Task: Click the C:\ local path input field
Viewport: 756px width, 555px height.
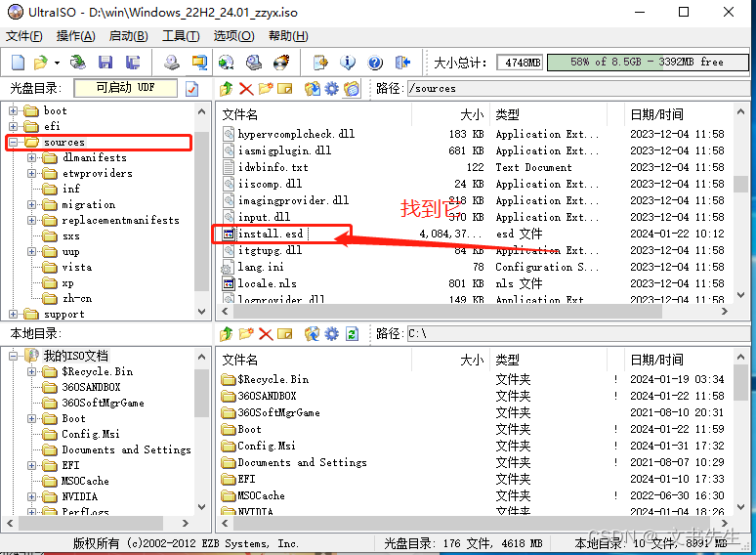Action: pos(578,333)
